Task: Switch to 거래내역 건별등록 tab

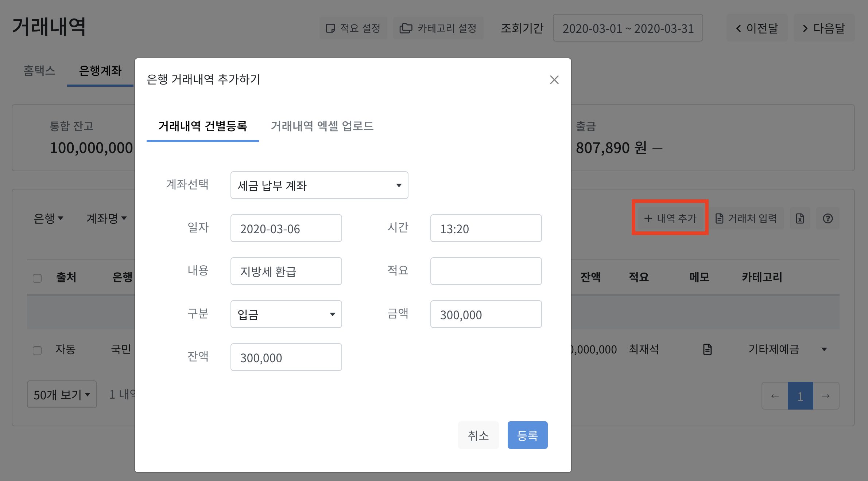Action: (203, 126)
